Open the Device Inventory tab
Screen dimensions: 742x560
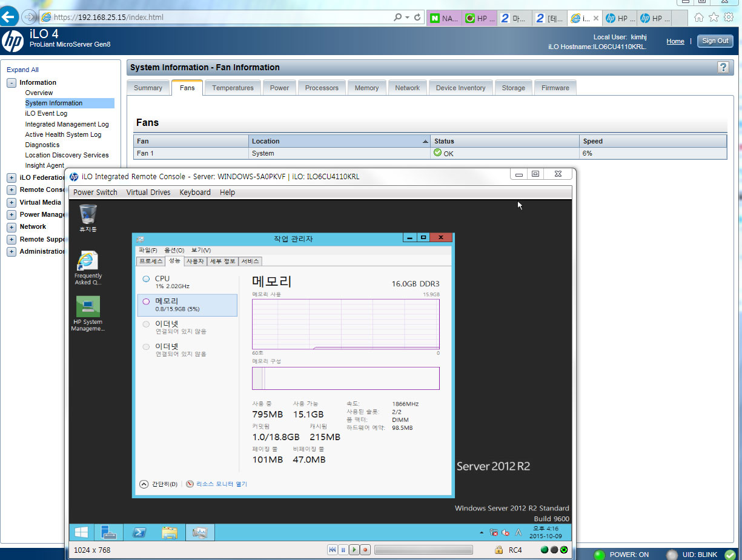(x=460, y=88)
